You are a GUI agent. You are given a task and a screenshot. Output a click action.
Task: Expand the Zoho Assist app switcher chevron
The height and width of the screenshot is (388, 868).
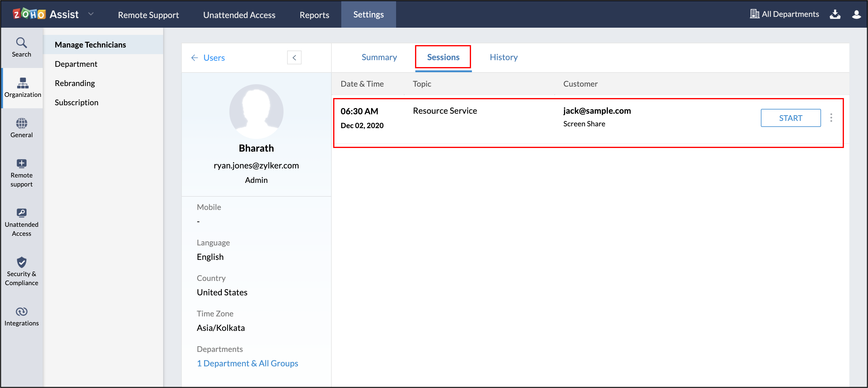click(x=91, y=14)
